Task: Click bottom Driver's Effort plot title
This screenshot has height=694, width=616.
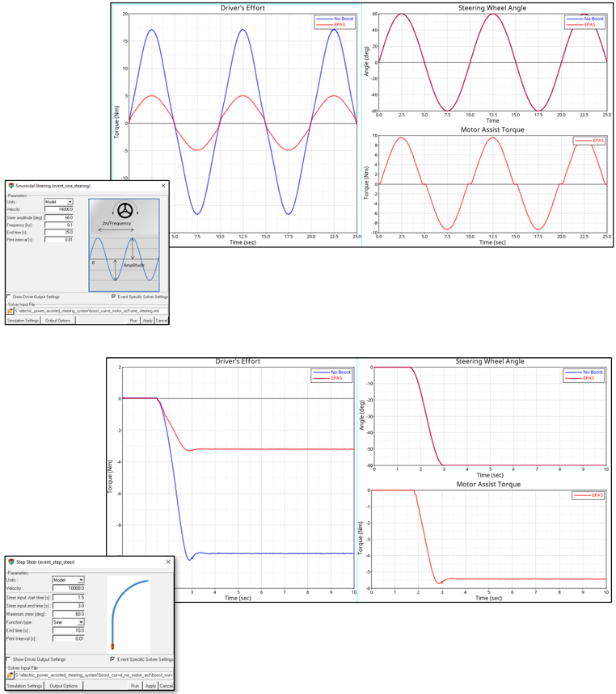Action: pos(238,361)
